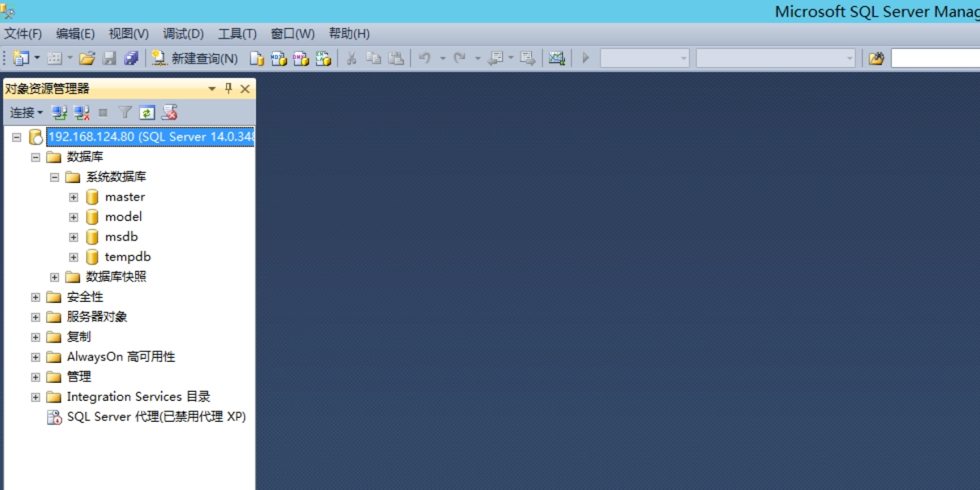Expand the master database node
This screenshot has width=980, height=490.
[74, 197]
